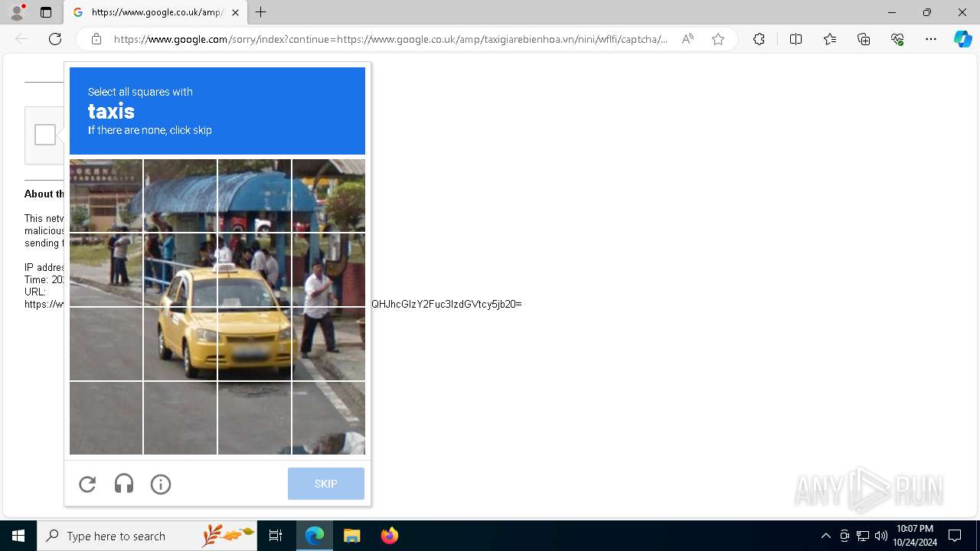
Task: Launch Firefox from taskbar
Action: click(x=389, y=536)
